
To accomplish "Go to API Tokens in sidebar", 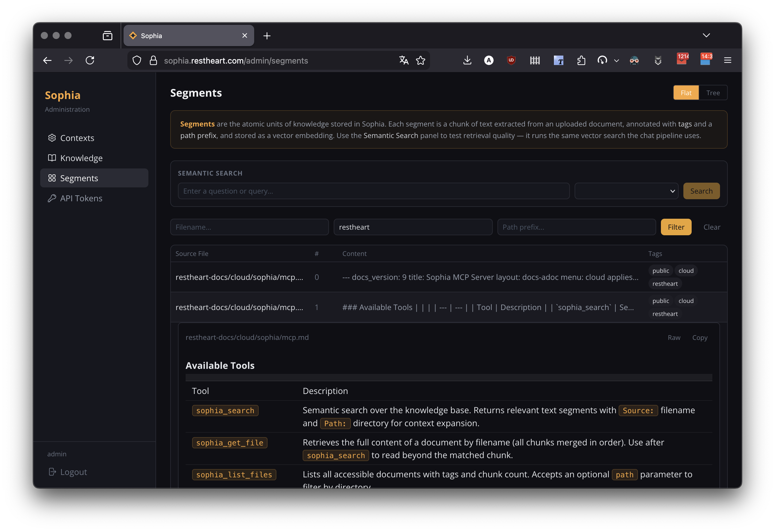I will (81, 198).
